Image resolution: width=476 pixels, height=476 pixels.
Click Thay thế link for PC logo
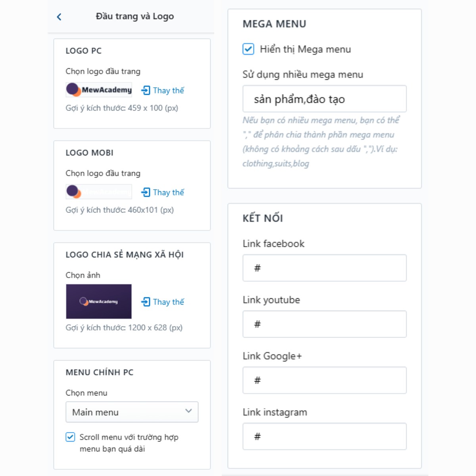[x=169, y=90]
